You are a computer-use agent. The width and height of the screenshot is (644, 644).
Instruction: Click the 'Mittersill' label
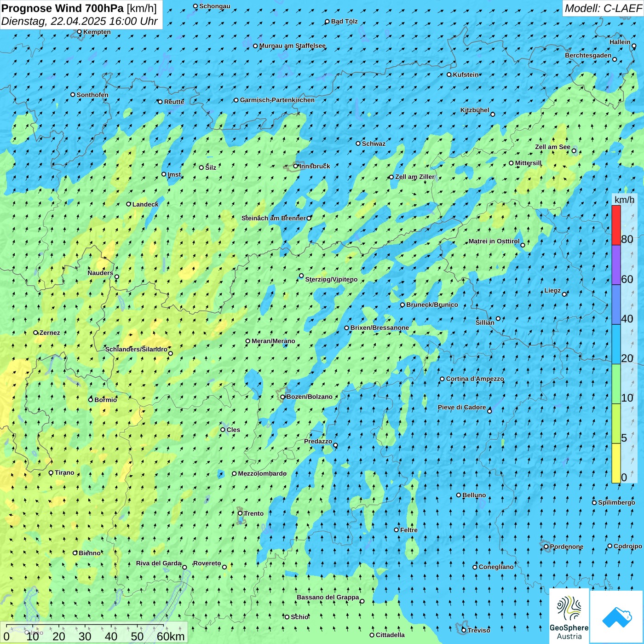coord(528,163)
